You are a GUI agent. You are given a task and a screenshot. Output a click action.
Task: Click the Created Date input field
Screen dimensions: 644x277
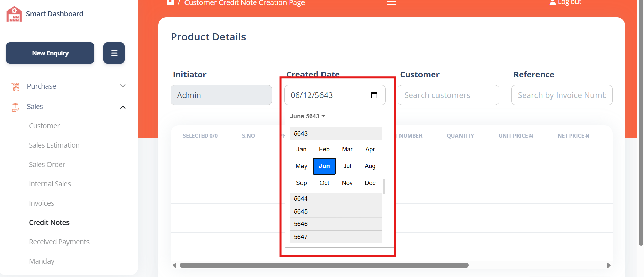[335, 95]
